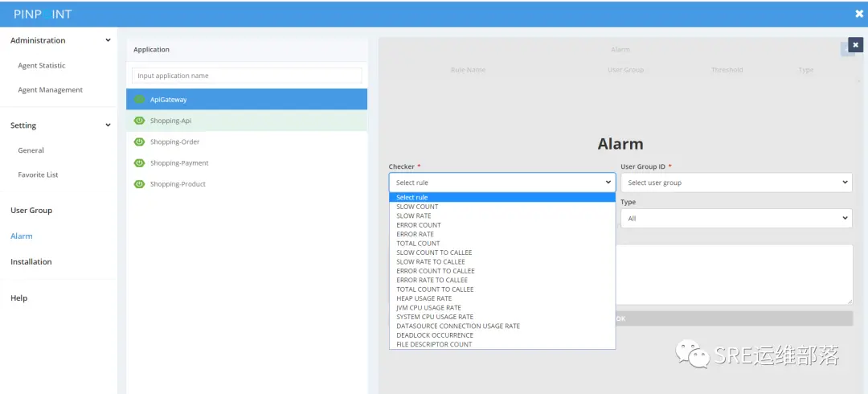Viewport: 868px width, 394px height.
Task: Select the Shopping-Payment application row
Action: (247, 163)
